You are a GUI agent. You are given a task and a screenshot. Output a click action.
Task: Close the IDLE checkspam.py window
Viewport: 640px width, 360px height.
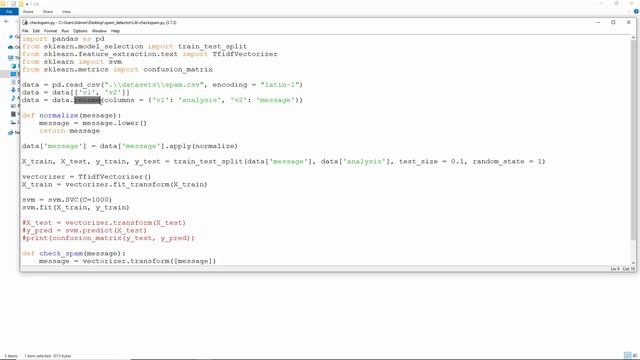(x=628, y=22)
